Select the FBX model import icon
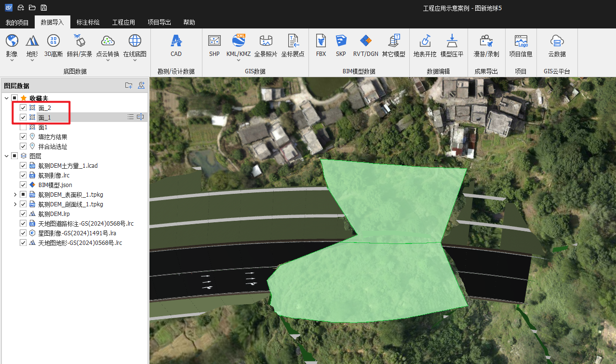Viewport: 616px width, 364px height. pos(321,41)
